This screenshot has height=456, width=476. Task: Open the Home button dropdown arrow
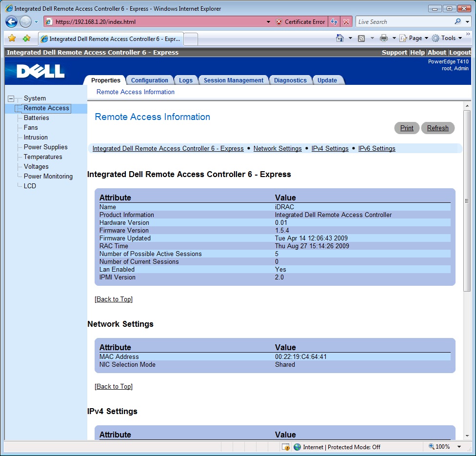coord(350,38)
